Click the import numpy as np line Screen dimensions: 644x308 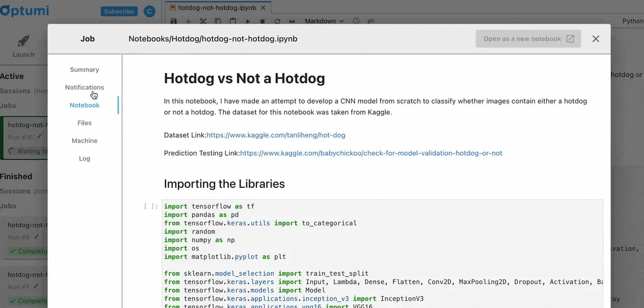coord(199,240)
